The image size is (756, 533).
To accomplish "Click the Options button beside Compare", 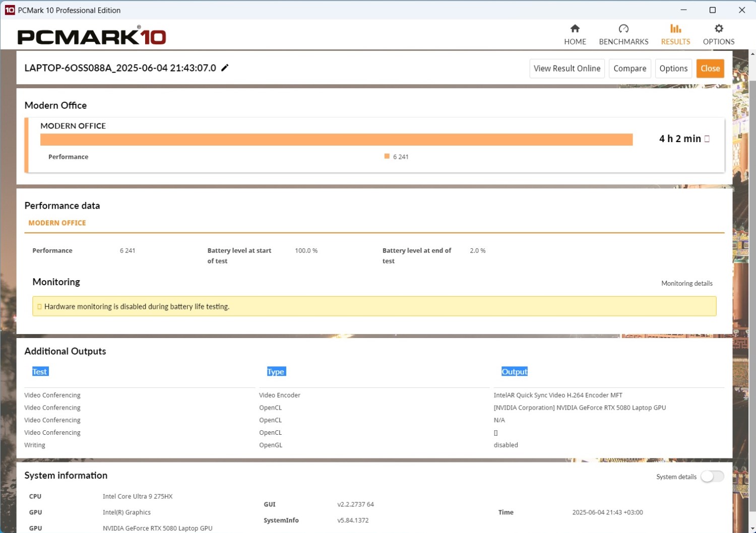I will pyautogui.click(x=673, y=69).
